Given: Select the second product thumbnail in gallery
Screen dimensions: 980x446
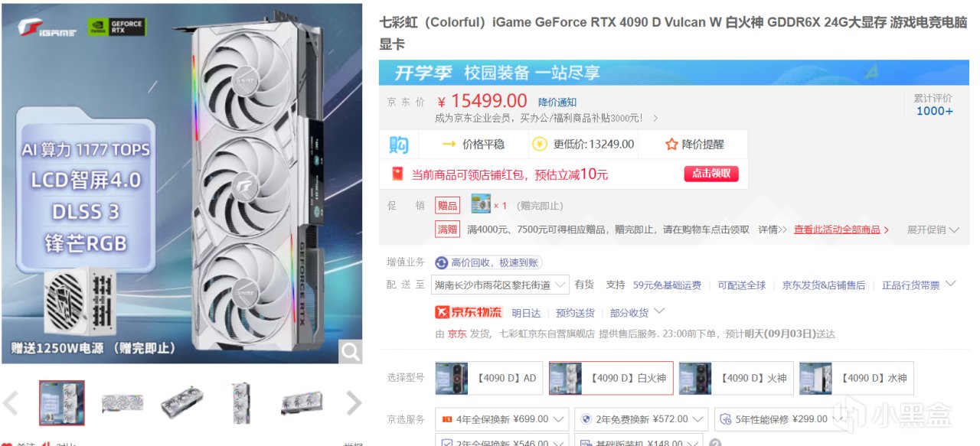Looking at the screenshot, I should click(122, 402).
